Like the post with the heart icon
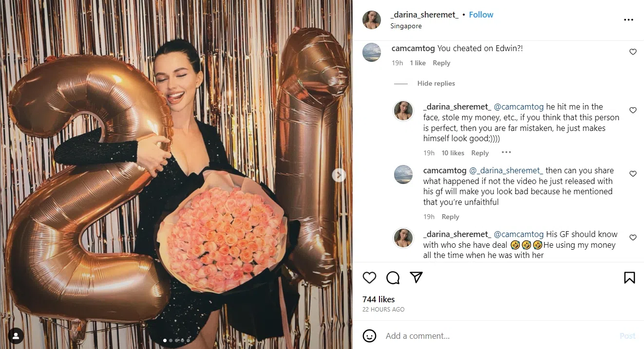This screenshot has height=349, width=644. tap(370, 277)
